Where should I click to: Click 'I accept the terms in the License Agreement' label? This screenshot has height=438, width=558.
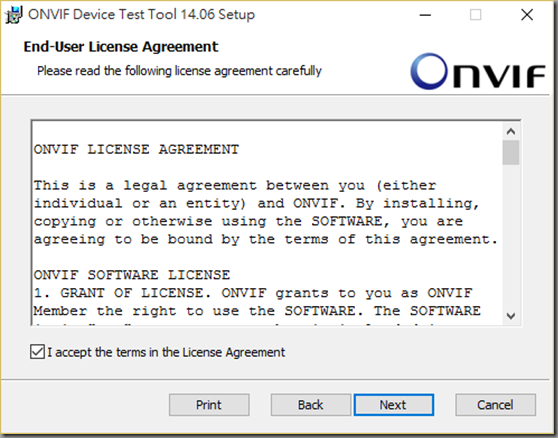point(166,352)
